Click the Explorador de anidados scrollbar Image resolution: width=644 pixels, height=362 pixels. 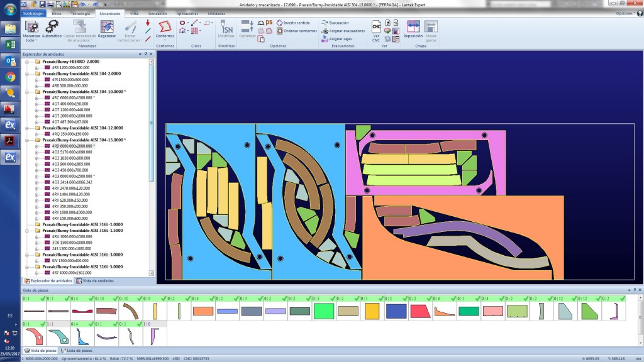[151, 123]
